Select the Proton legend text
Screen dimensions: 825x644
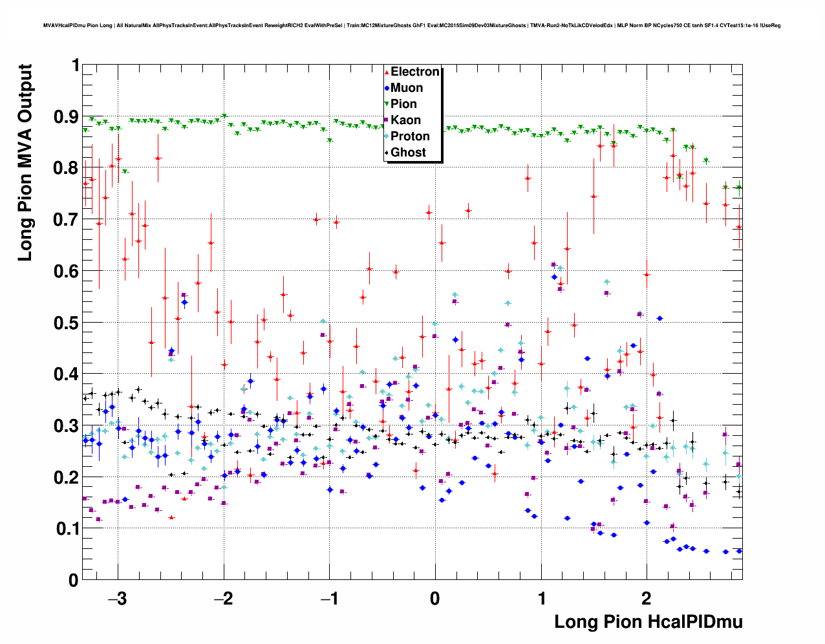coord(410,136)
